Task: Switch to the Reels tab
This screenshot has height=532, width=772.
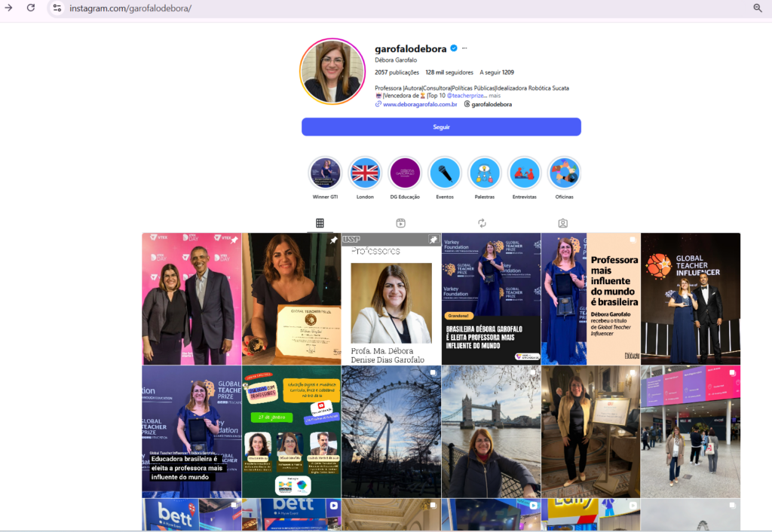Action: point(401,223)
